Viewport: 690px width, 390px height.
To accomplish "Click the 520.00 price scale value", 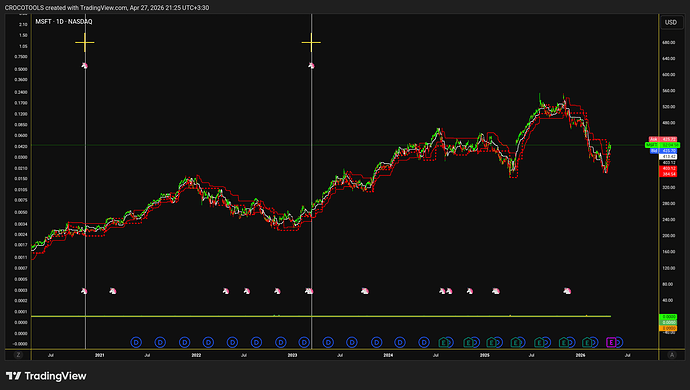I will (x=668, y=107).
